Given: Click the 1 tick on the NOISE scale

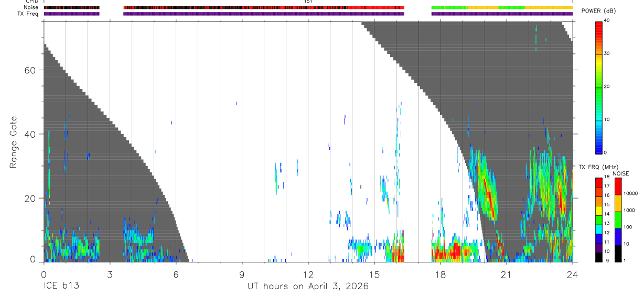Looking at the screenshot, I should pyautogui.click(x=625, y=260).
